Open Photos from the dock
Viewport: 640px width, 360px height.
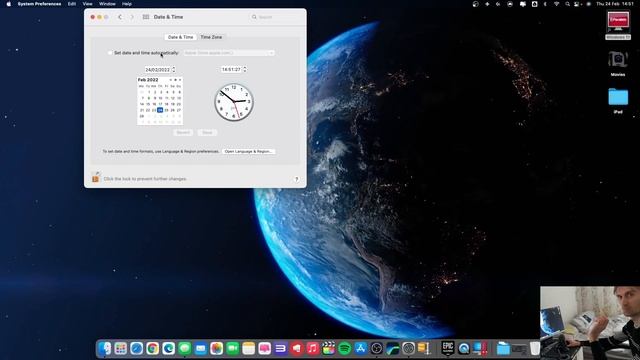point(217,348)
